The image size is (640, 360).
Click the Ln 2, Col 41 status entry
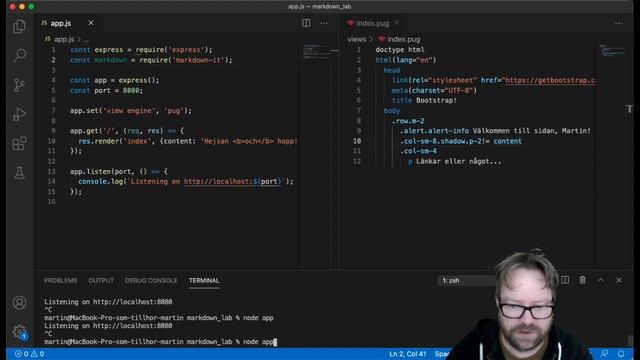tap(408, 354)
